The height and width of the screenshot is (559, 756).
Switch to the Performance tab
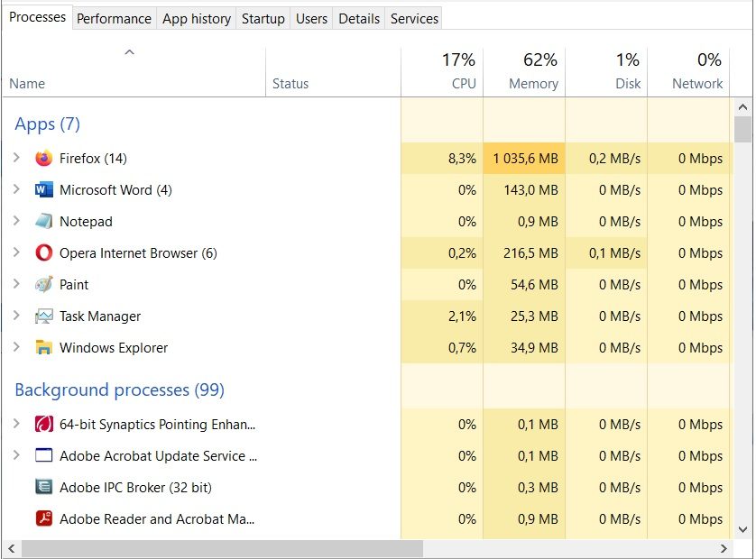click(x=114, y=18)
